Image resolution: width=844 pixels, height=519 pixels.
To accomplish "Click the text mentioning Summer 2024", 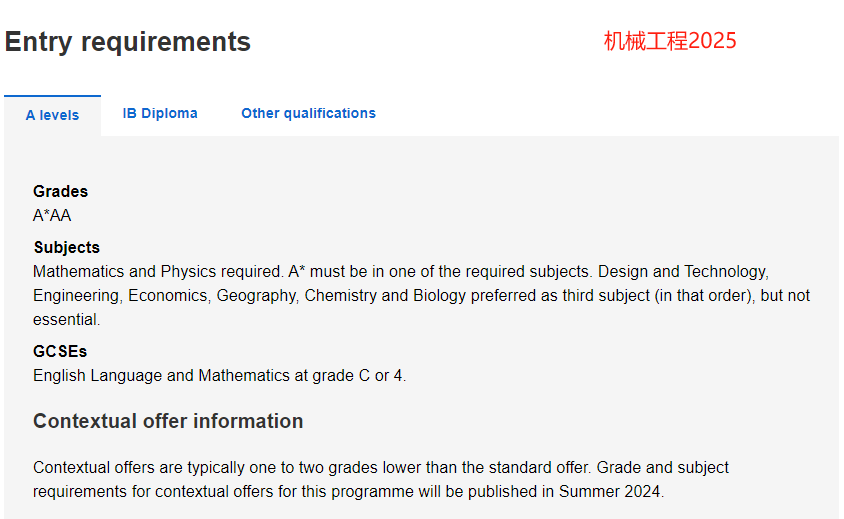I will point(348,492).
